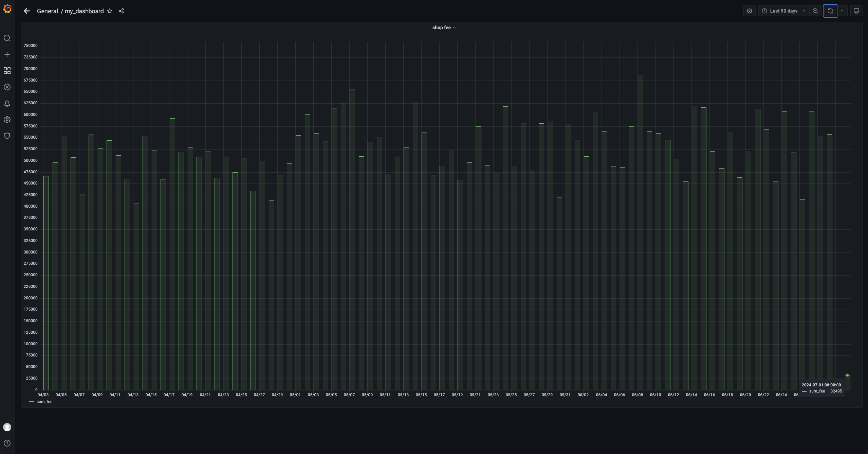The height and width of the screenshot is (454, 868).
Task: Go back using the arrow button
Action: pyautogui.click(x=27, y=11)
